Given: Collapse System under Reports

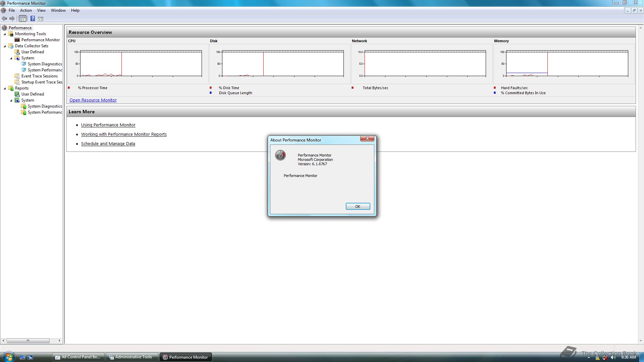Looking at the screenshot, I should click(11, 101).
